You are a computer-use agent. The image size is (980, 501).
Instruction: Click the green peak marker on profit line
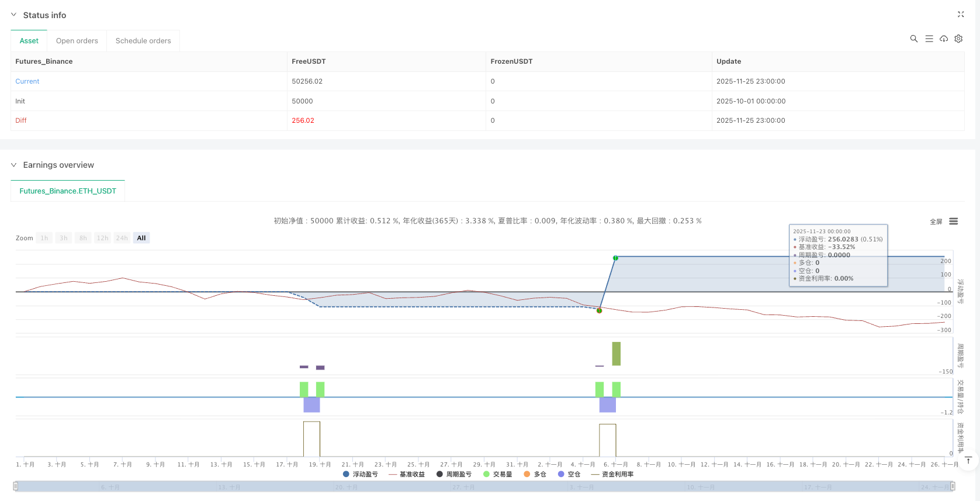(615, 258)
